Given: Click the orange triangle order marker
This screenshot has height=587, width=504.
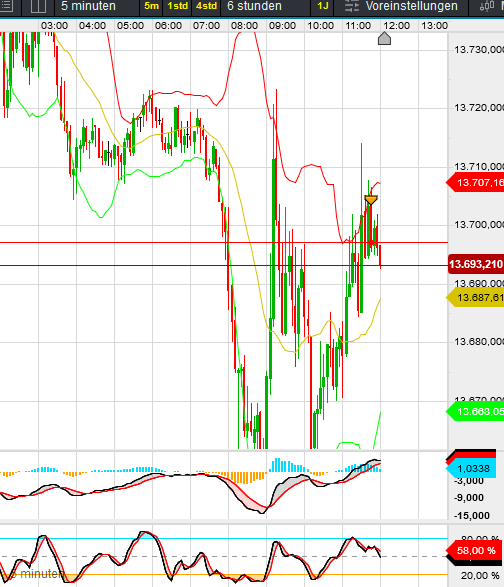Looking at the screenshot, I should 371,200.
